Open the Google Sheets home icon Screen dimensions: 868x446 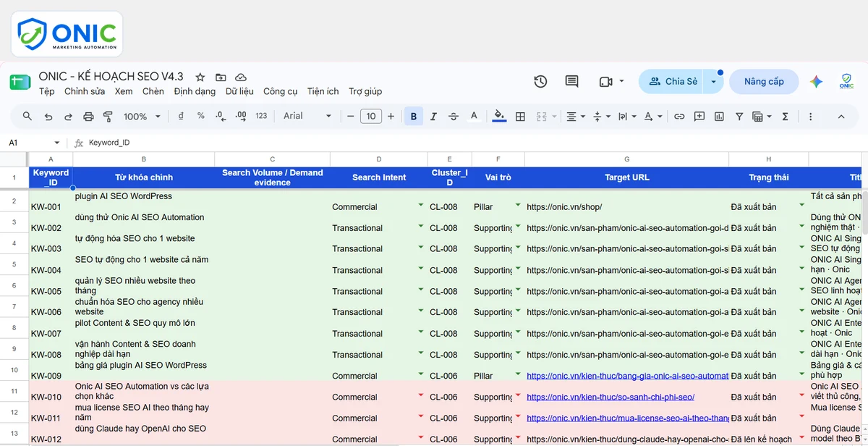tap(20, 82)
